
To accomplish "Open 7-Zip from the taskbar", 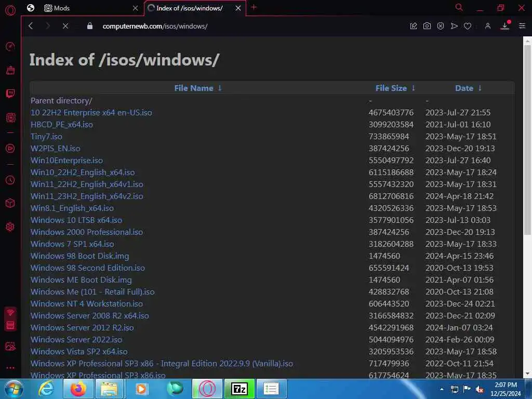I will point(240,389).
